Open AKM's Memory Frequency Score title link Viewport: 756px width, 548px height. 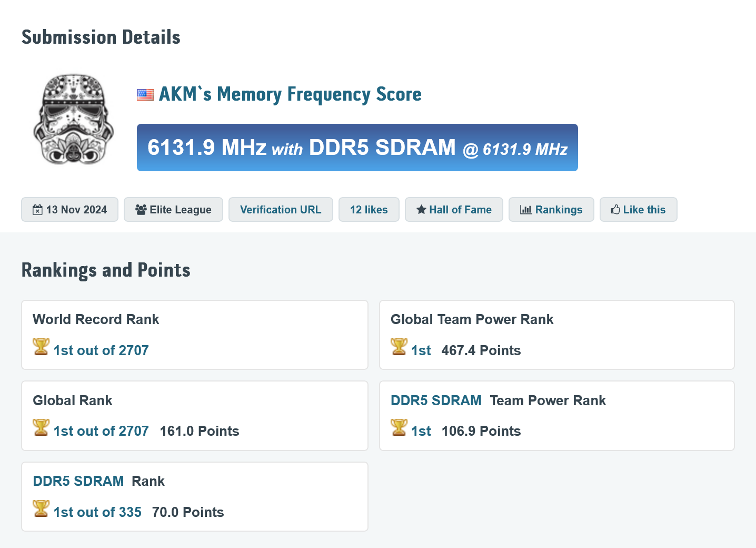pyautogui.click(x=290, y=94)
